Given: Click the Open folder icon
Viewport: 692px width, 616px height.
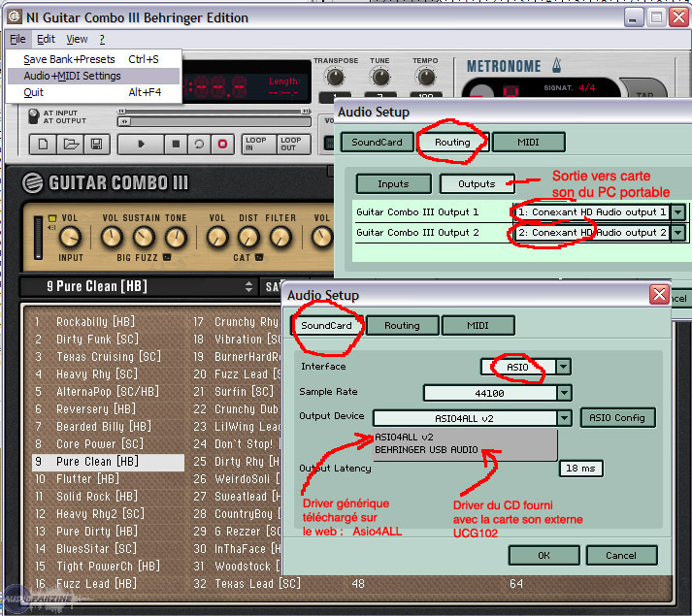Looking at the screenshot, I should pos(70,144).
